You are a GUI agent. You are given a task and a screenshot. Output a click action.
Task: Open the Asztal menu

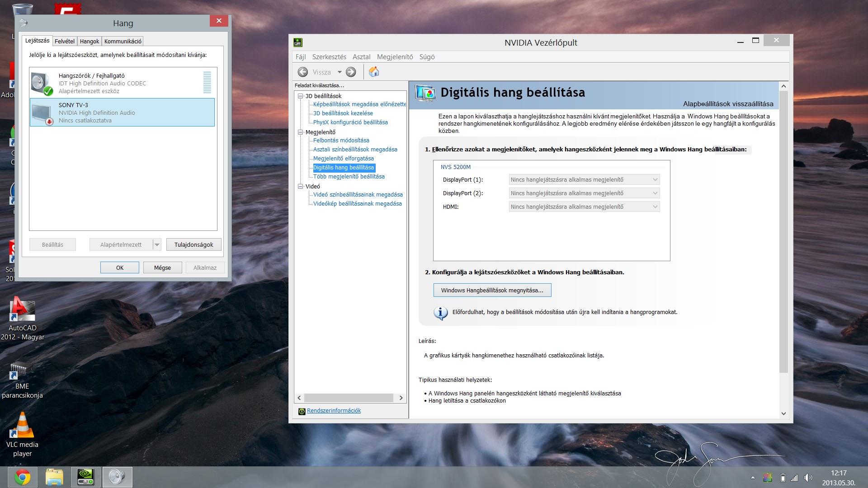[x=361, y=57]
